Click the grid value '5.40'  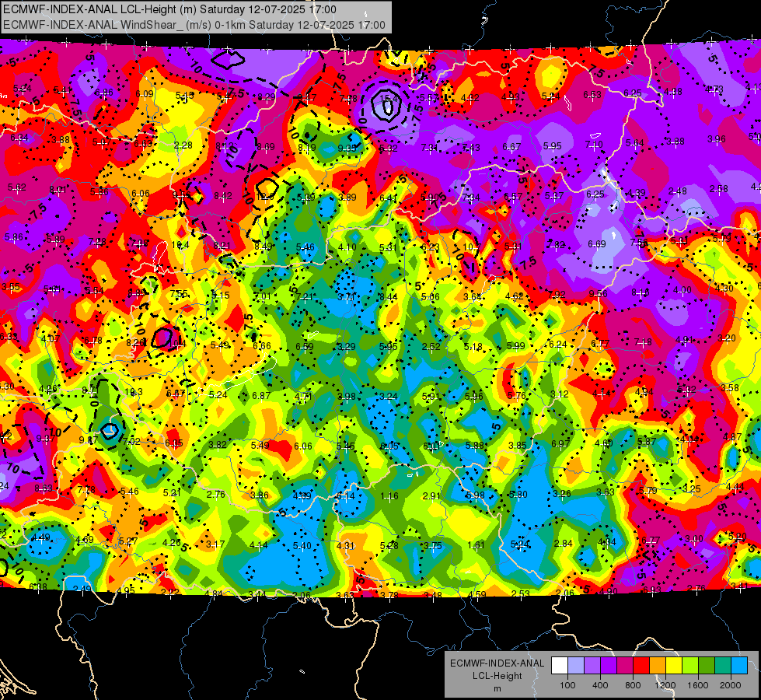(302, 545)
